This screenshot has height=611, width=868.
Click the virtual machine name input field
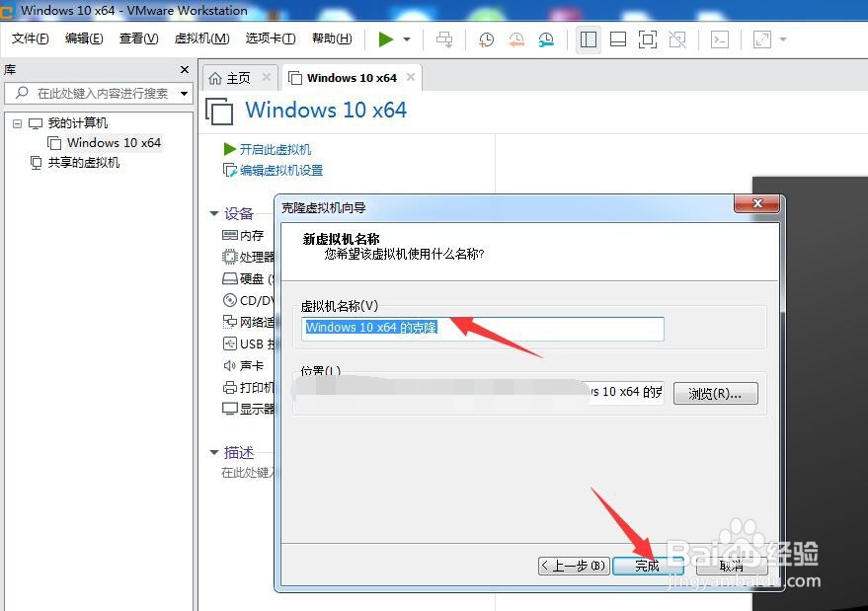coord(482,327)
